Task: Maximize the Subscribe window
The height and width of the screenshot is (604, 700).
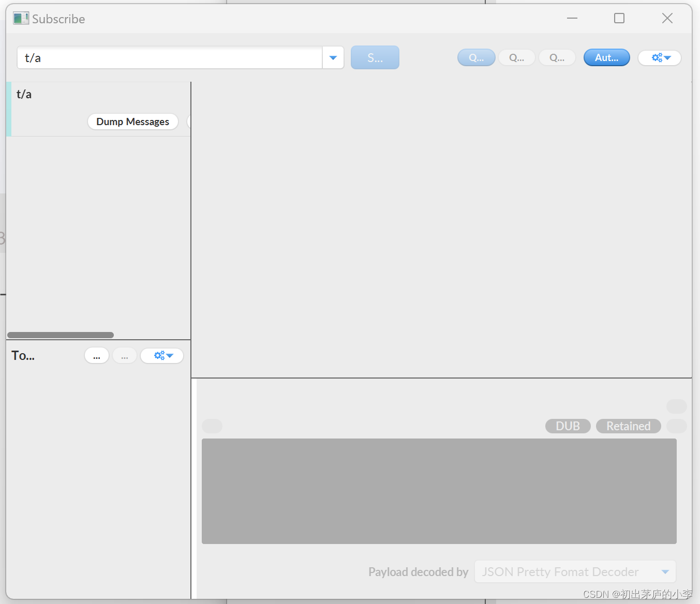Action: point(619,19)
